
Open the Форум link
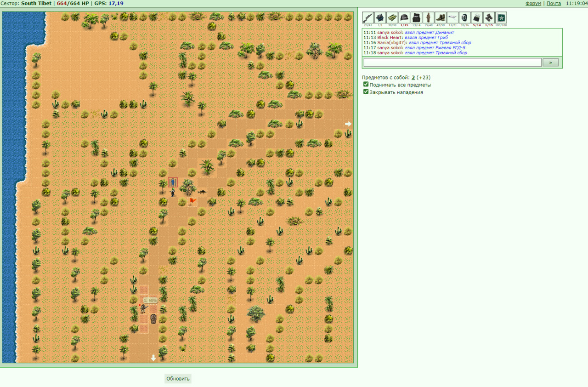533,3
